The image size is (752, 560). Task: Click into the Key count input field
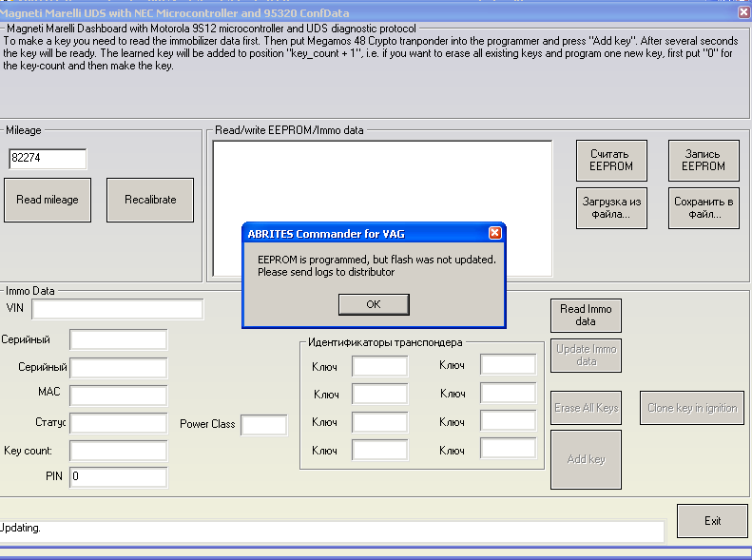coord(119,451)
